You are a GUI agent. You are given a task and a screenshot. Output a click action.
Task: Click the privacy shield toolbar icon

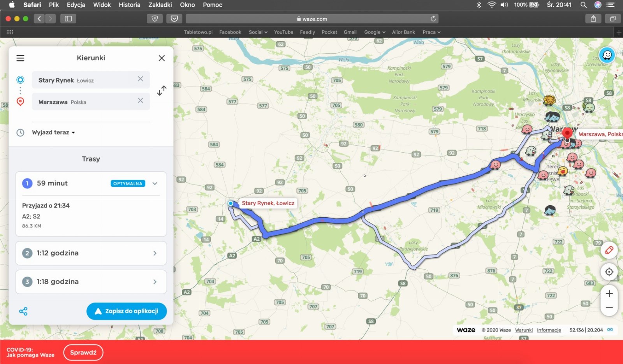point(155,18)
